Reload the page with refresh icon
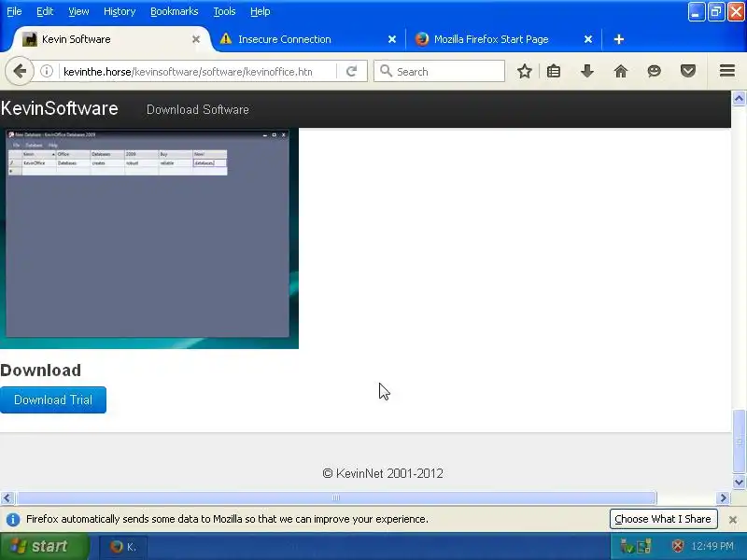Screen dimensions: 747x560 coord(352,72)
